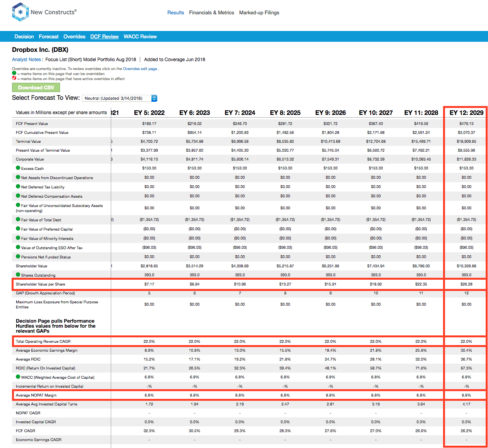Click the Average Economic Earnings Margin label
The image size is (488, 448).
pos(46,351)
